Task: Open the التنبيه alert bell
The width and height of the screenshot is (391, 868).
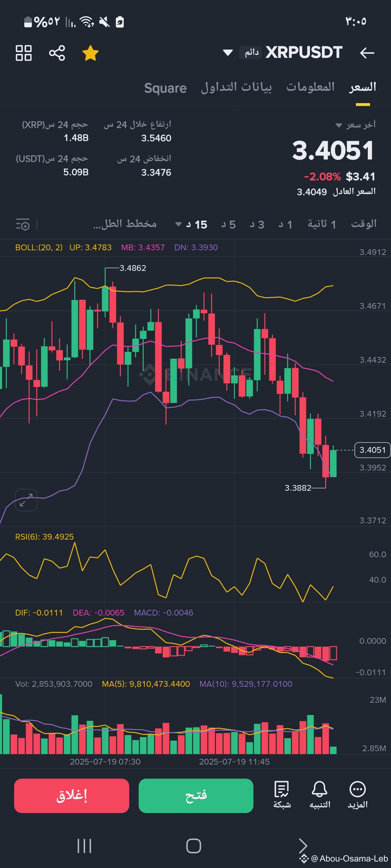Action: pos(320,795)
